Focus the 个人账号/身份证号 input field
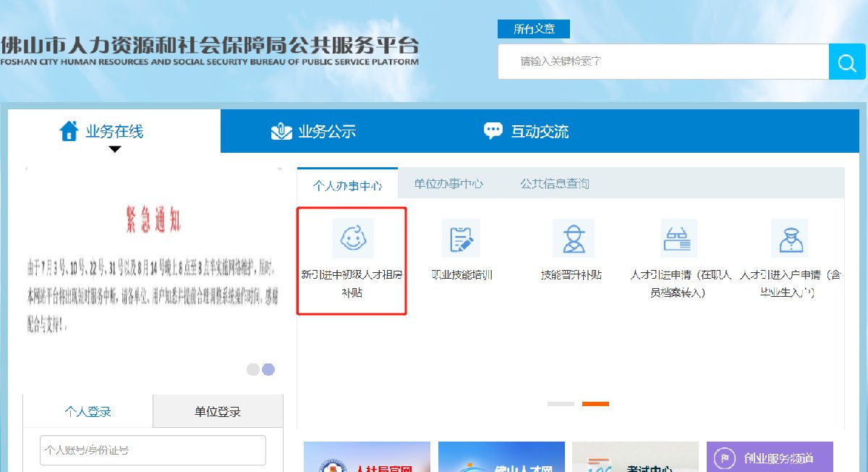The image size is (868, 472). tap(153, 450)
